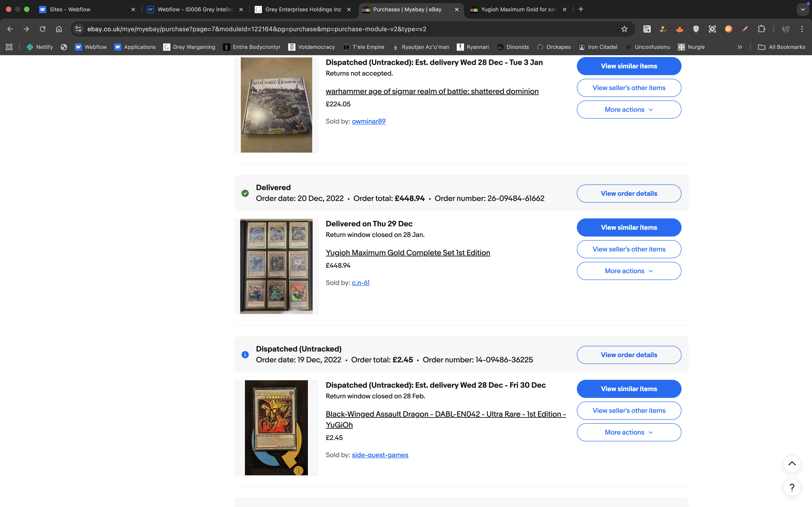Open the MetaMask fox extension icon

coord(679,29)
